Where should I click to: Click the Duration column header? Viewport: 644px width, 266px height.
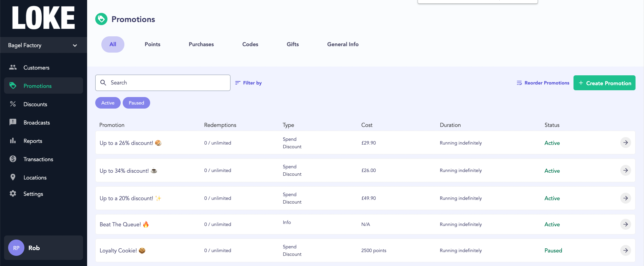point(450,125)
